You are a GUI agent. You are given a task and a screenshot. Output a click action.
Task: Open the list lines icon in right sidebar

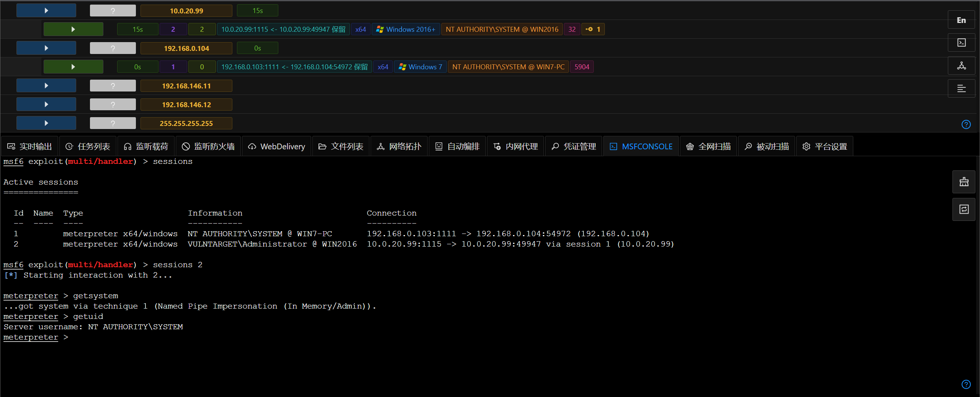[961, 88]
